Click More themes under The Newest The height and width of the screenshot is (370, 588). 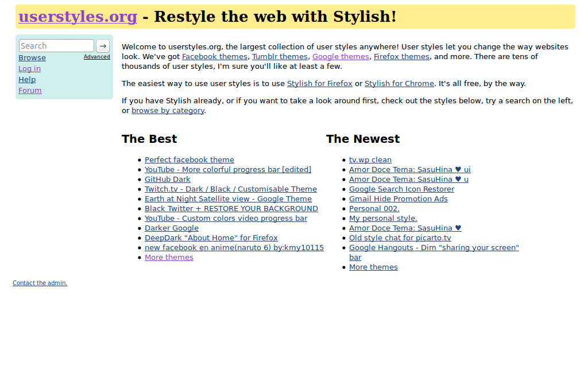pos(373,267)
